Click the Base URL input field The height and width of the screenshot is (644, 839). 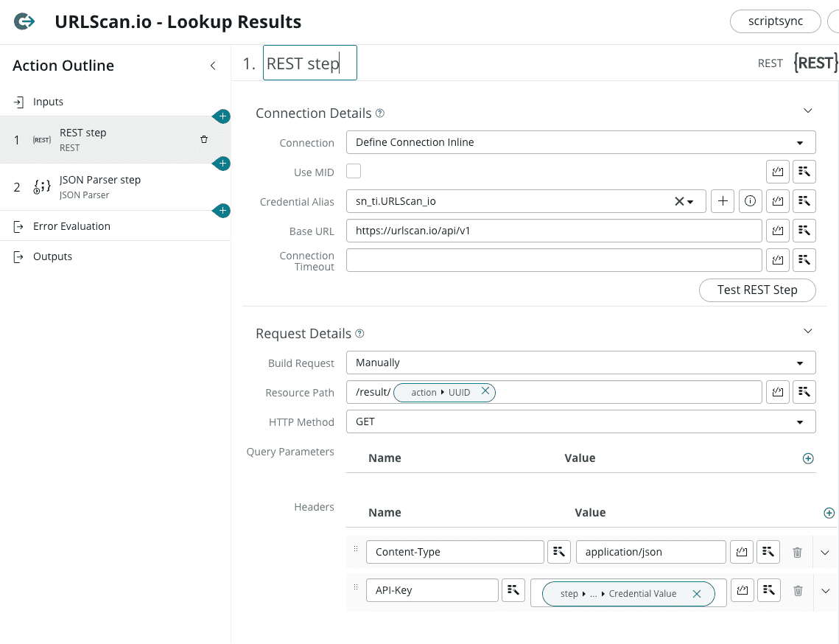[554, 231]
